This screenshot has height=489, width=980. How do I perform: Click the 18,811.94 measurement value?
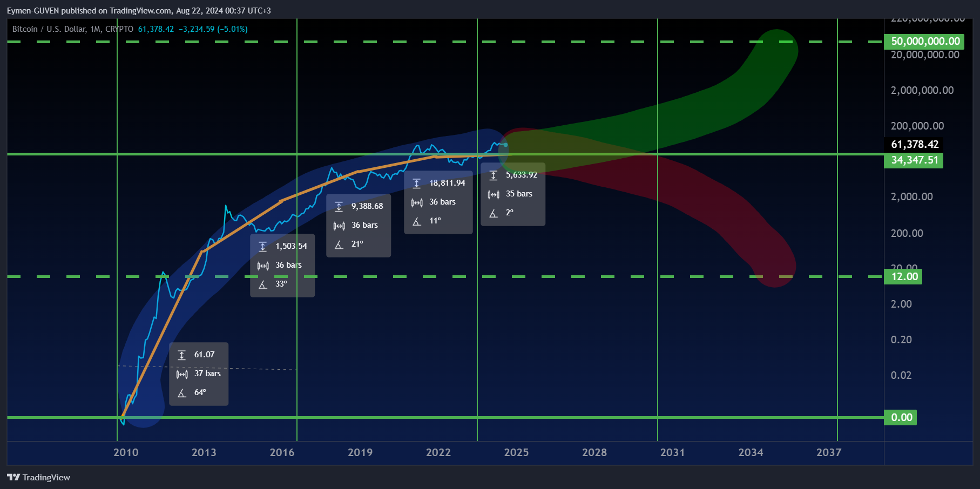(447, 183)
